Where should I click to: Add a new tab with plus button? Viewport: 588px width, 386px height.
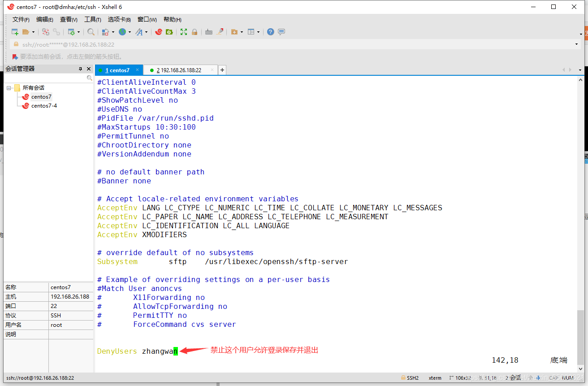[x=222, y=70]
